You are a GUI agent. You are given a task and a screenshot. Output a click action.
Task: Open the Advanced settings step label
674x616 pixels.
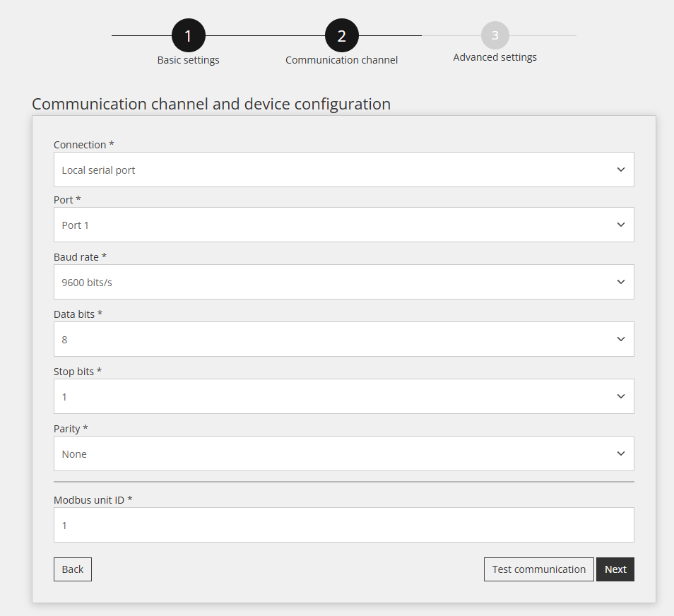tap(495, 57)
